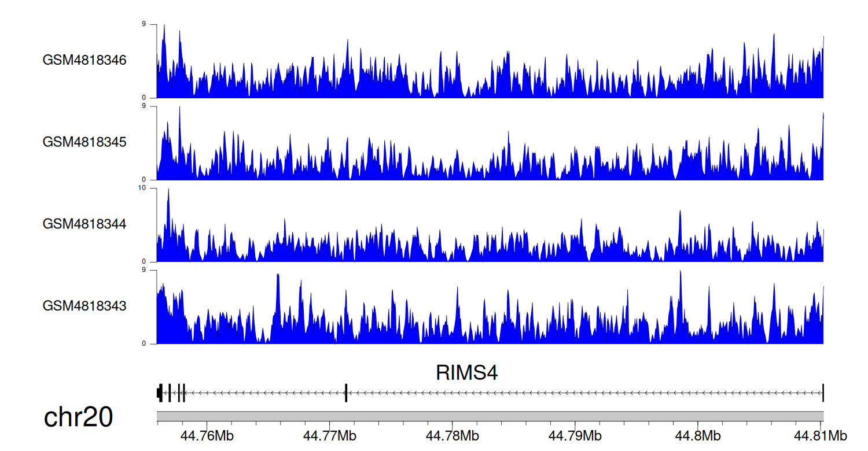Click the y-axis 0 label of GSM4818343
The width and height of the screenshot is (868, 451).
point(152,344)
